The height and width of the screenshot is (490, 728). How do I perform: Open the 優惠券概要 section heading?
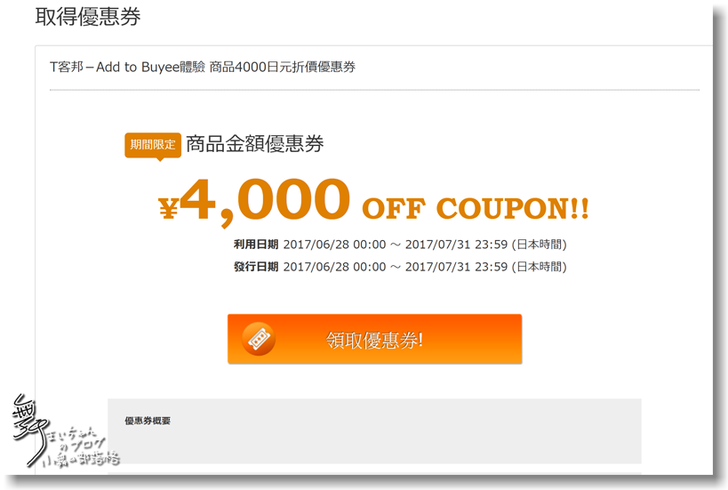click(147, 421)
